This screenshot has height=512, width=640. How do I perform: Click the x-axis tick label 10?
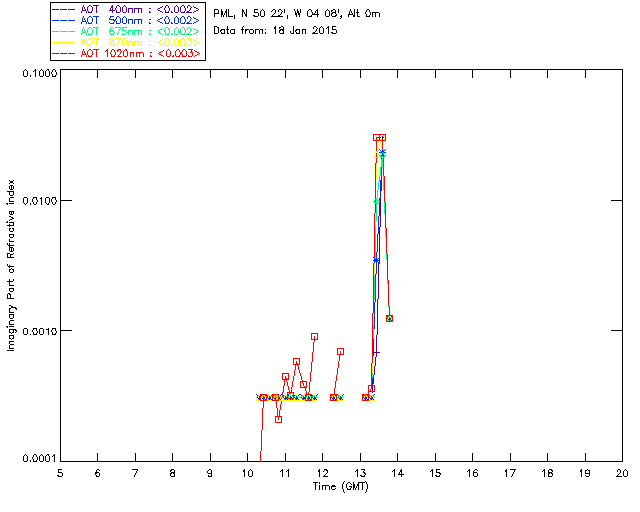click(x=247, y=473)
